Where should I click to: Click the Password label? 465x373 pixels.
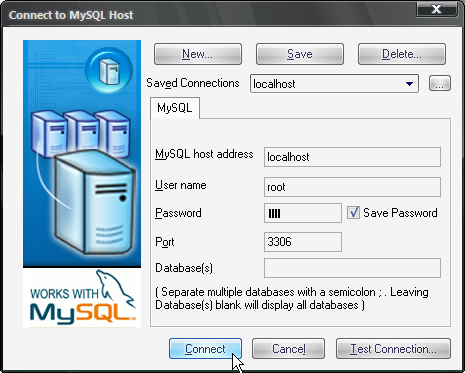[x=178, y=213]
